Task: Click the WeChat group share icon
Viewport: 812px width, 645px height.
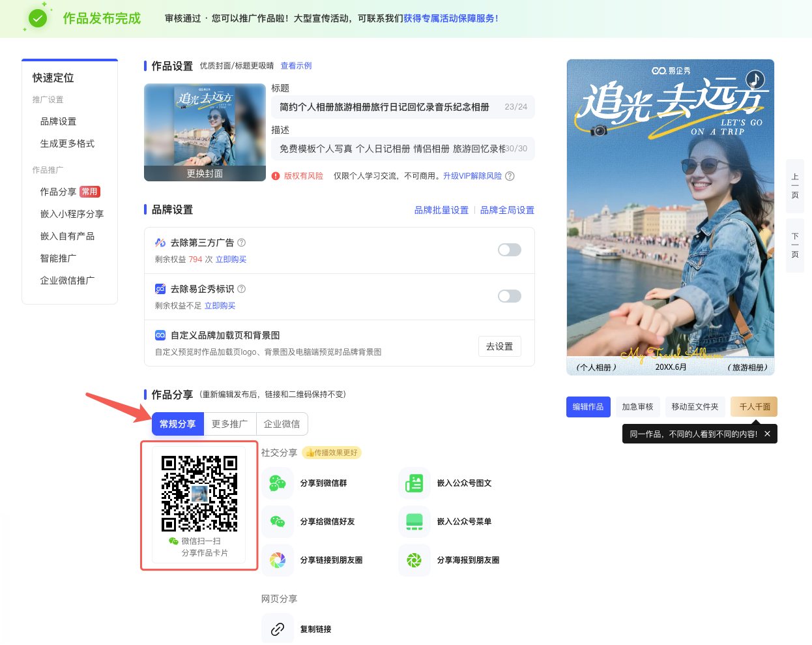Action: [278, 483]
